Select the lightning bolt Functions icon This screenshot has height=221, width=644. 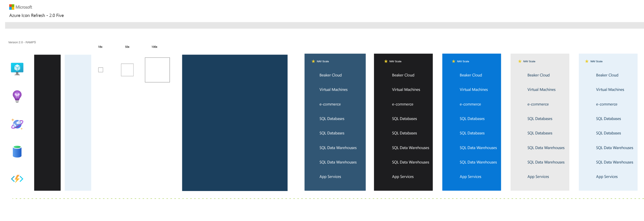tap(17, 179)
